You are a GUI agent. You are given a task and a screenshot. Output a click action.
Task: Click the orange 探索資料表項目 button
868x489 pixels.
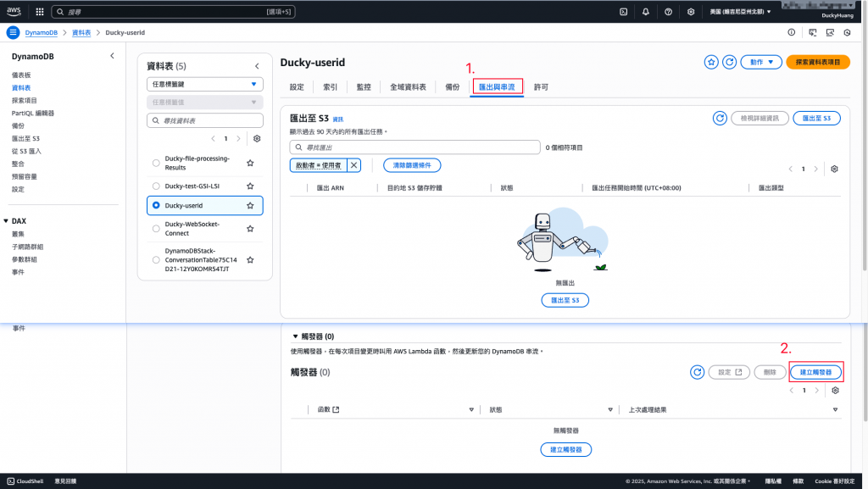point(818,62)
